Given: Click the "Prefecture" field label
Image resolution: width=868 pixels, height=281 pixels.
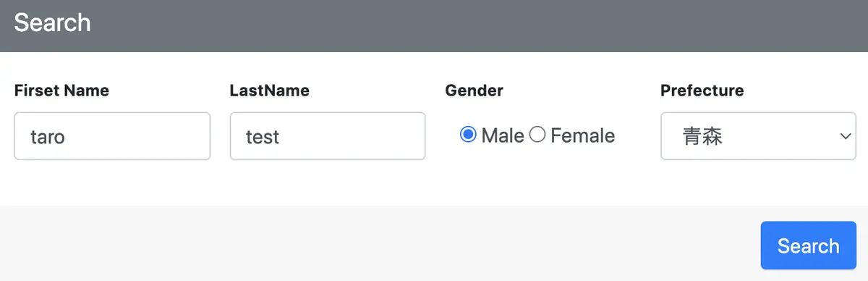Looking at the screenshot, I should (x=702, y=91).
